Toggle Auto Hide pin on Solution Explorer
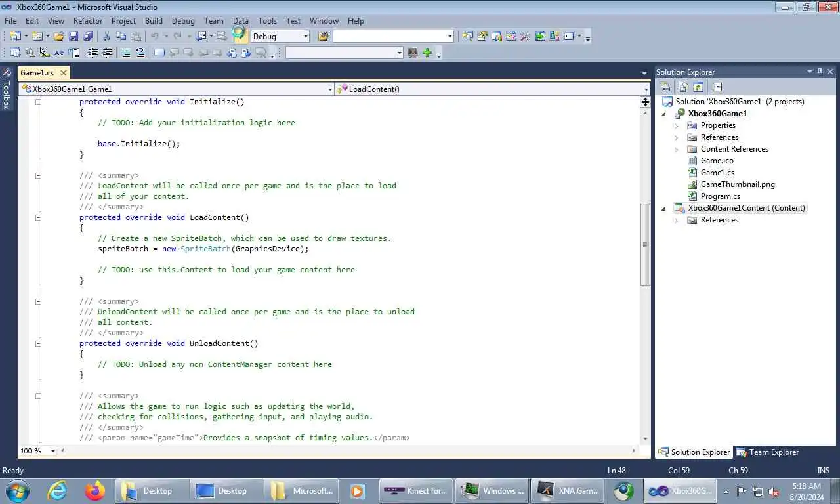Viewport: 840px width, 504px height. pyautogui.click(x=820, y=72)
